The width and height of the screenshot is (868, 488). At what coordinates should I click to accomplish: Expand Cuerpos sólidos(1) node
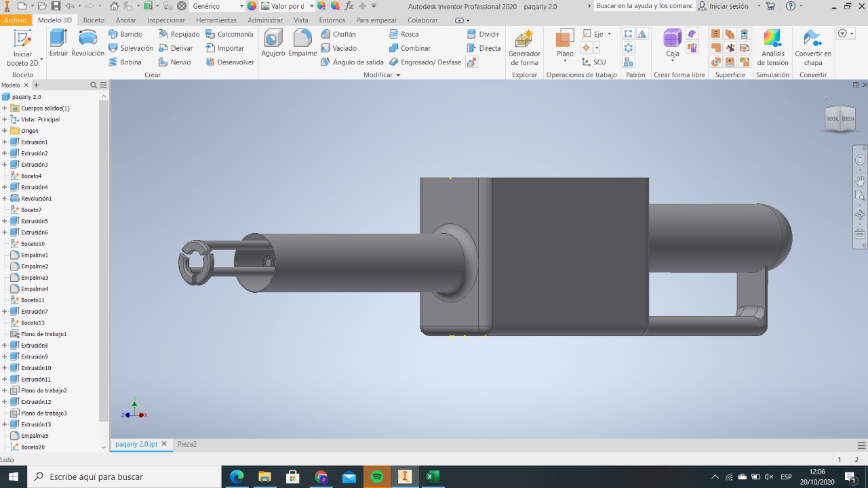click(4, 108)
